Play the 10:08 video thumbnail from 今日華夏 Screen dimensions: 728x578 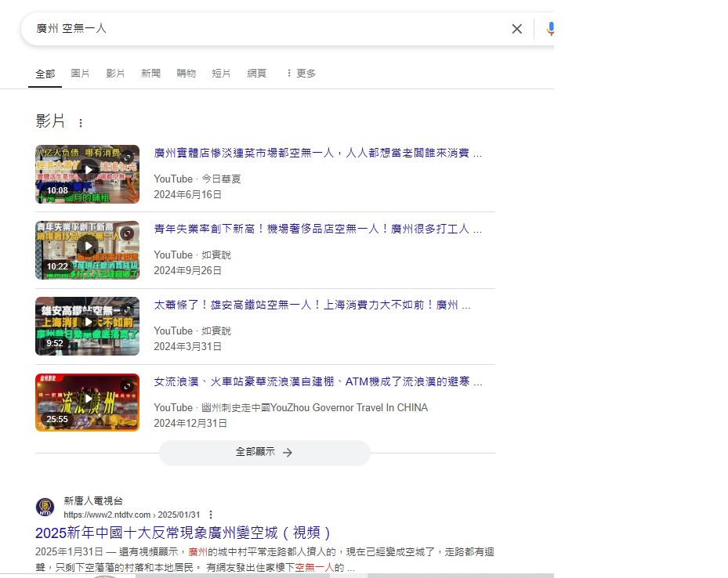[x=87, y=174]
